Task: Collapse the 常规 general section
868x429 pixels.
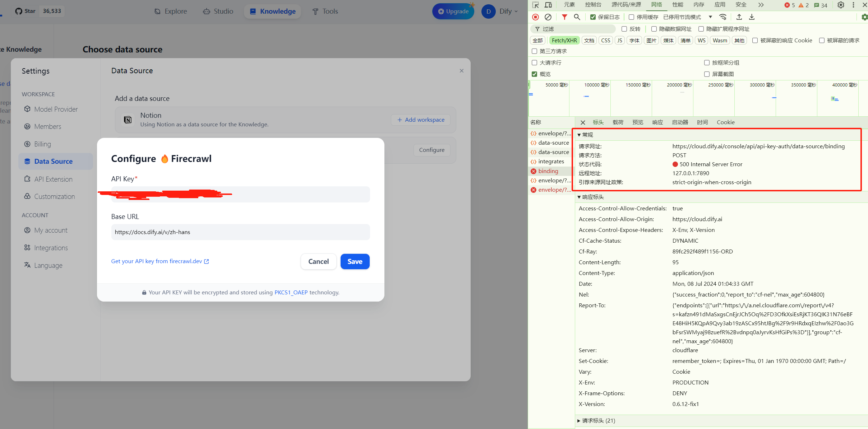Action: pyautogui.click(x=579, y=135)
